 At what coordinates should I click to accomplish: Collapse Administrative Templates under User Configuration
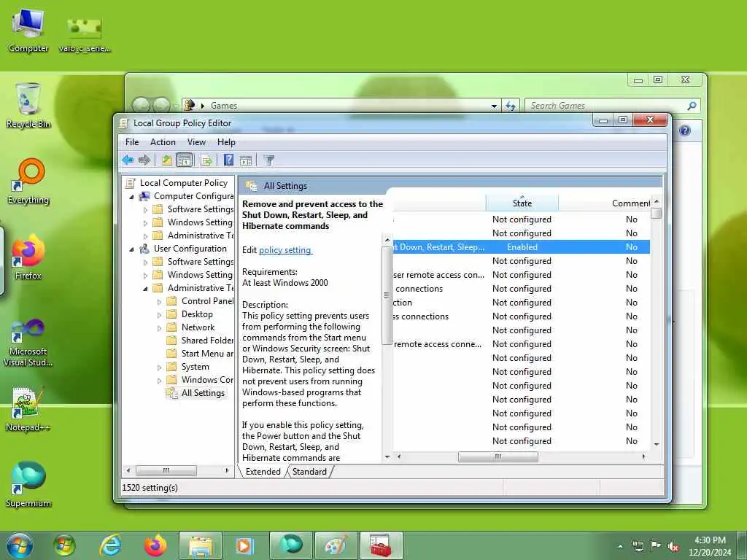(146, 289)
